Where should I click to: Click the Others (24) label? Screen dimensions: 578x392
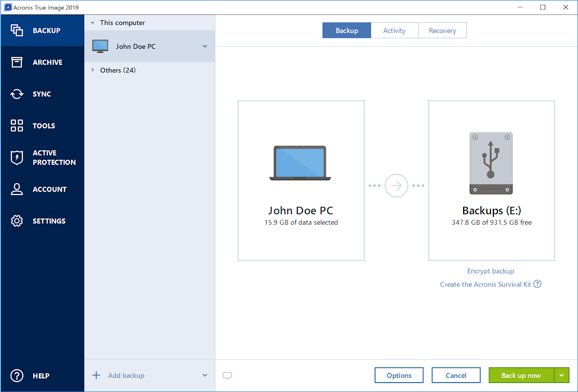point(118,70)
